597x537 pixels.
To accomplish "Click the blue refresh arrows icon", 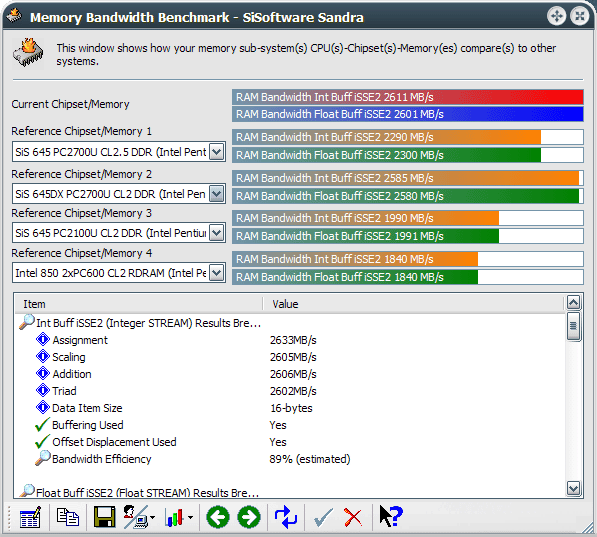I will [x=286, y=517].
